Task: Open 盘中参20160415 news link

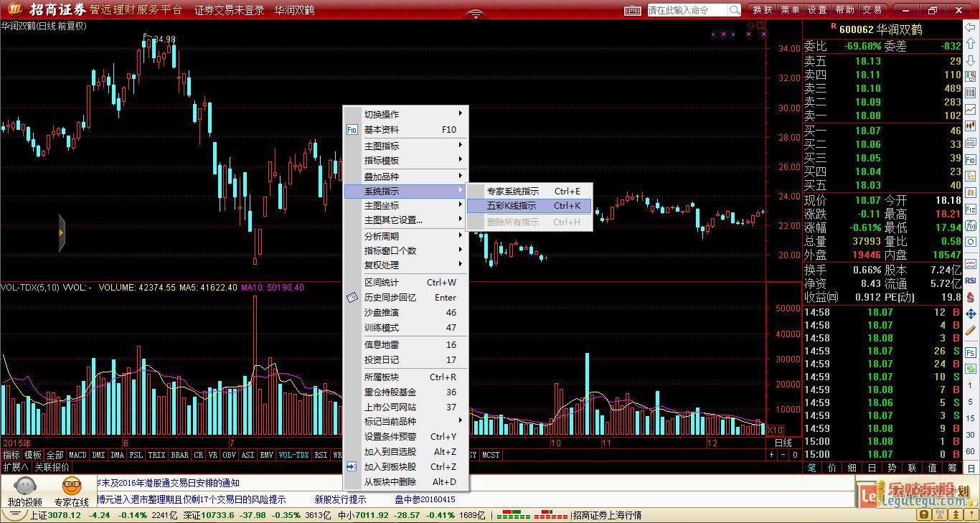Action: pos(425,499)
